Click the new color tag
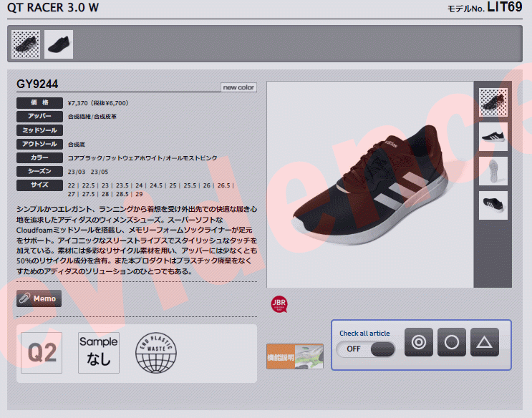Screen dimensions: 532x418 (238, 87)
